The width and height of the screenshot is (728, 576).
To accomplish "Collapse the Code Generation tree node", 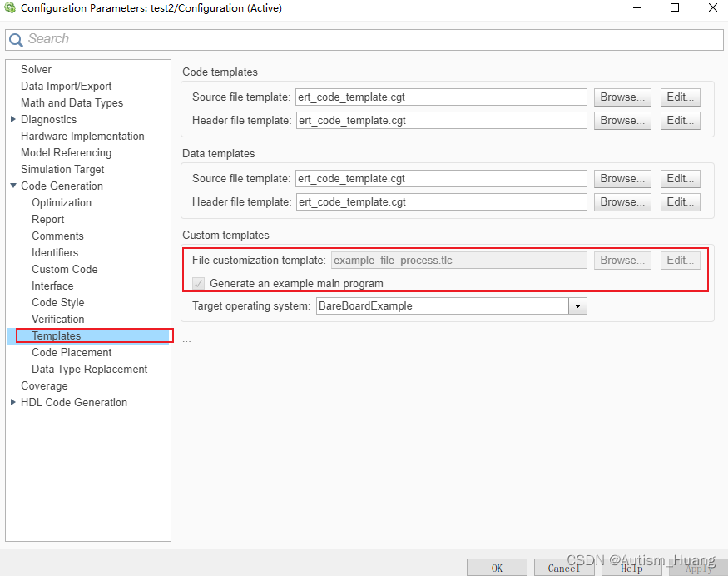I will click(13, 186).
